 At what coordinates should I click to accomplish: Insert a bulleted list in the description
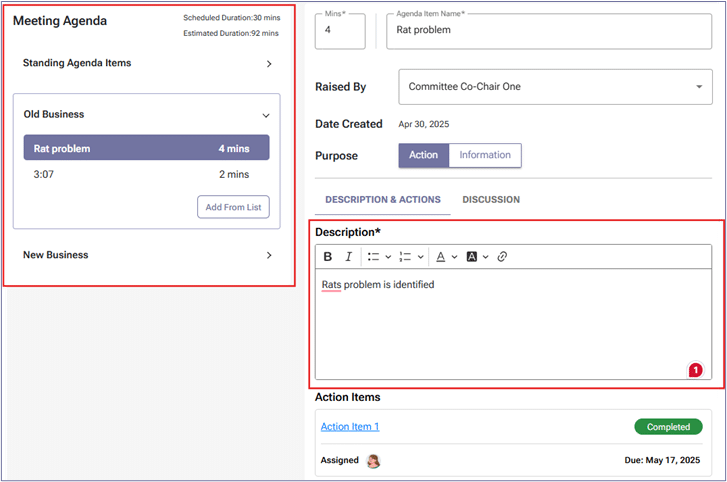click(x=374, y=257)
